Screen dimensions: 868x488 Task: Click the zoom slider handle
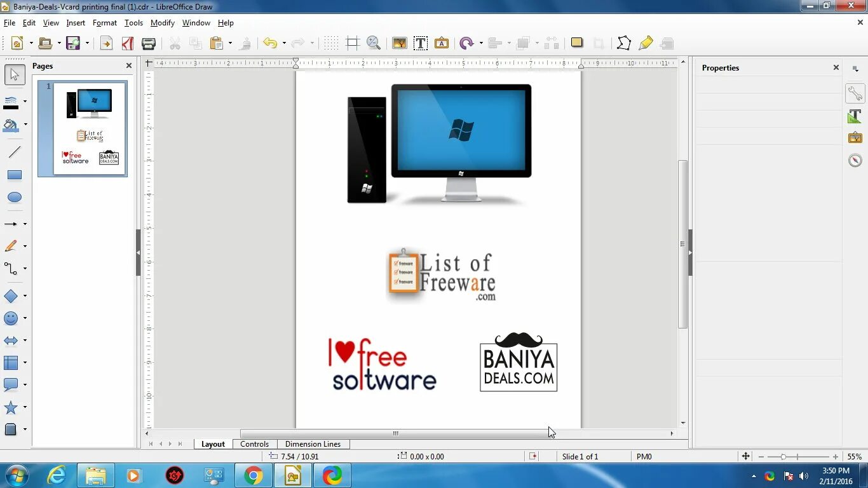pos(783,457)
